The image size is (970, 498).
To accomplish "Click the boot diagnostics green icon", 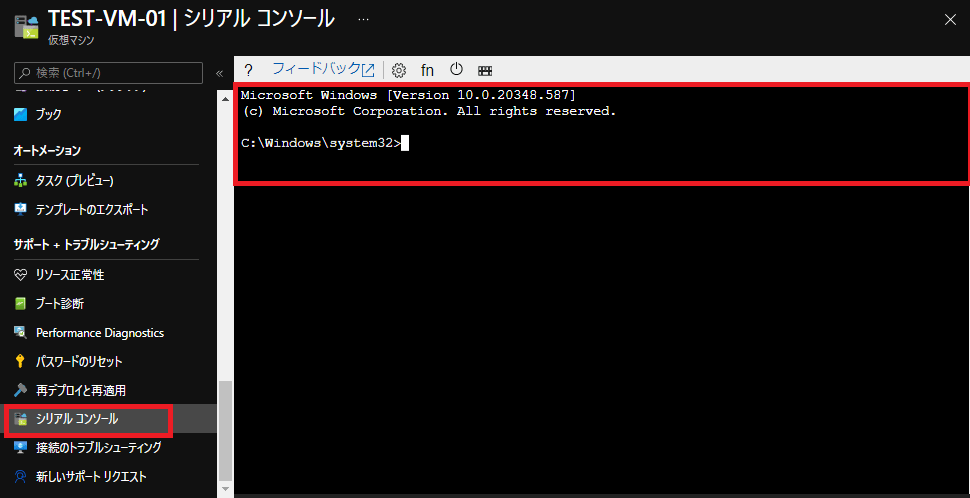I will (20, 304).
